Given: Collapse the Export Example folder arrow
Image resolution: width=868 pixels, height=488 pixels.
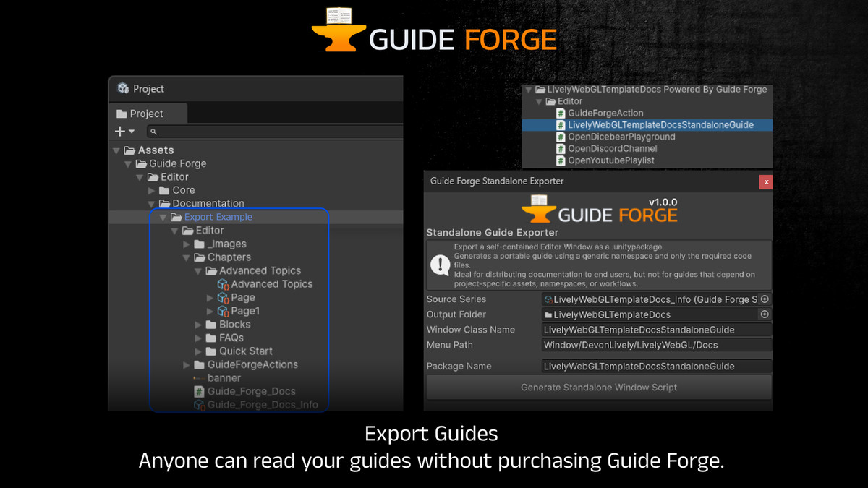Looking at the screenshot, I should pyautogui.click(x=163, y=217).
